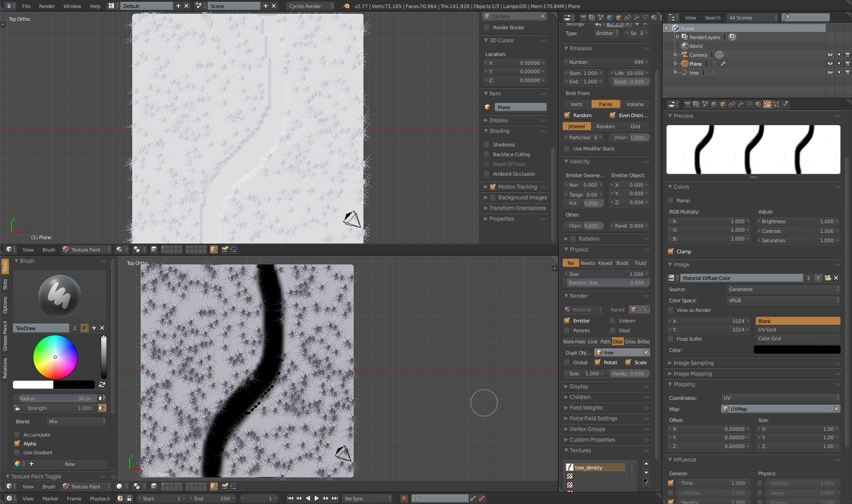
Task: Toggle the Emitter render checkbox
Action: pyautogui.click(x=567, y=320)
